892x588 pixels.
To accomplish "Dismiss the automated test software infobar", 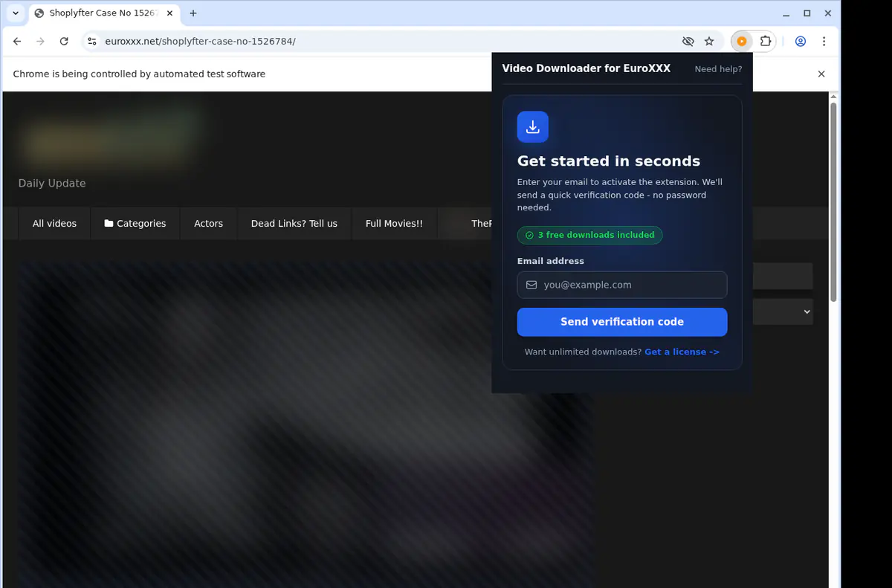I will (821, 74).
